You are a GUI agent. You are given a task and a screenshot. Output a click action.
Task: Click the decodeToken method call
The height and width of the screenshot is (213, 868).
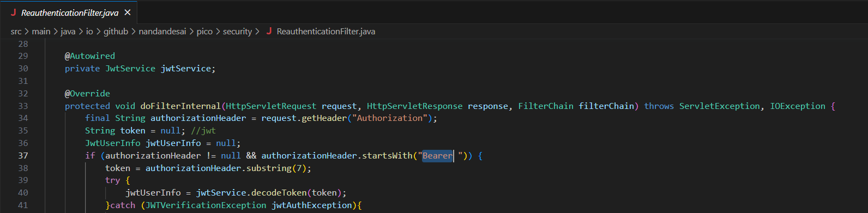[279, 193]
